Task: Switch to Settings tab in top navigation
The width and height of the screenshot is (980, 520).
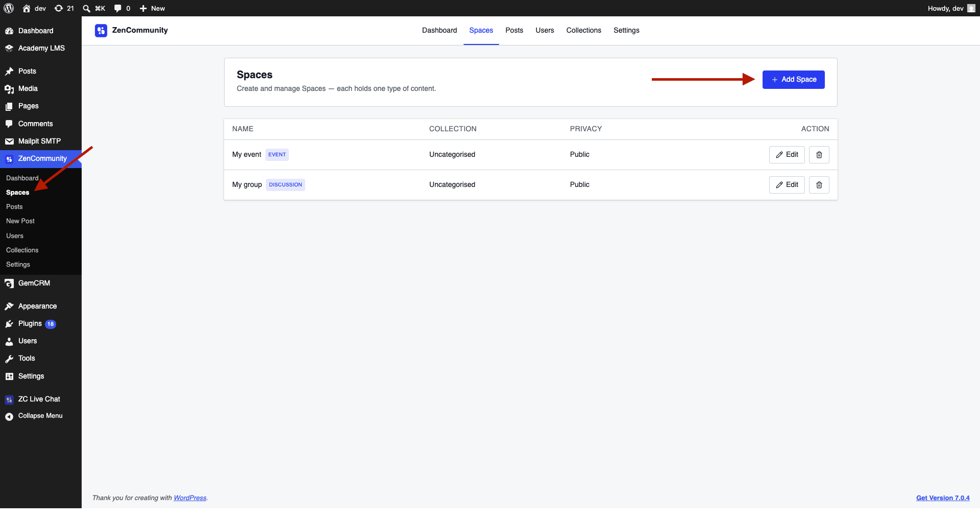Action: [626, 30]
